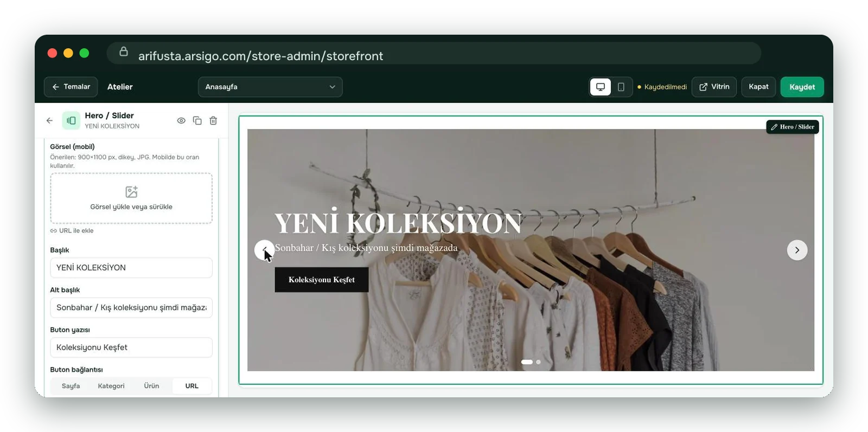Select the Sayfa link type tab
The width and height of the screenshot is (868, 432).
[x=71, y=386]
